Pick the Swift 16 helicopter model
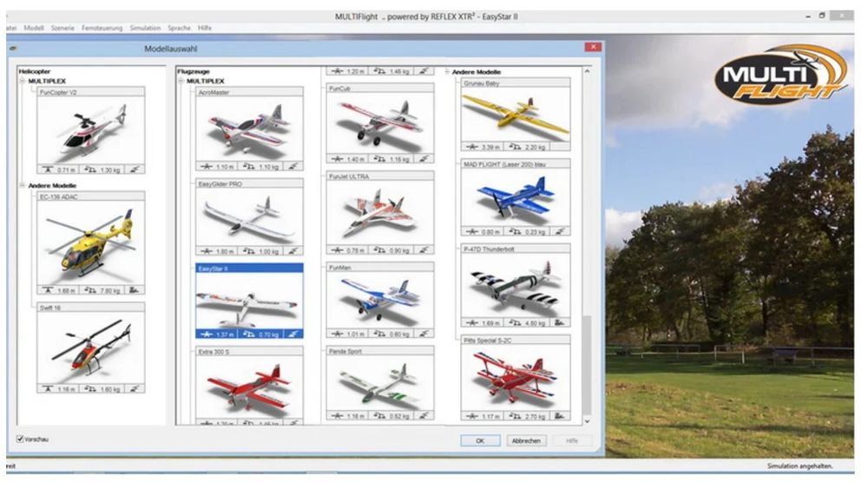Viewport: 868px width, 483px height. pos(91,347)
